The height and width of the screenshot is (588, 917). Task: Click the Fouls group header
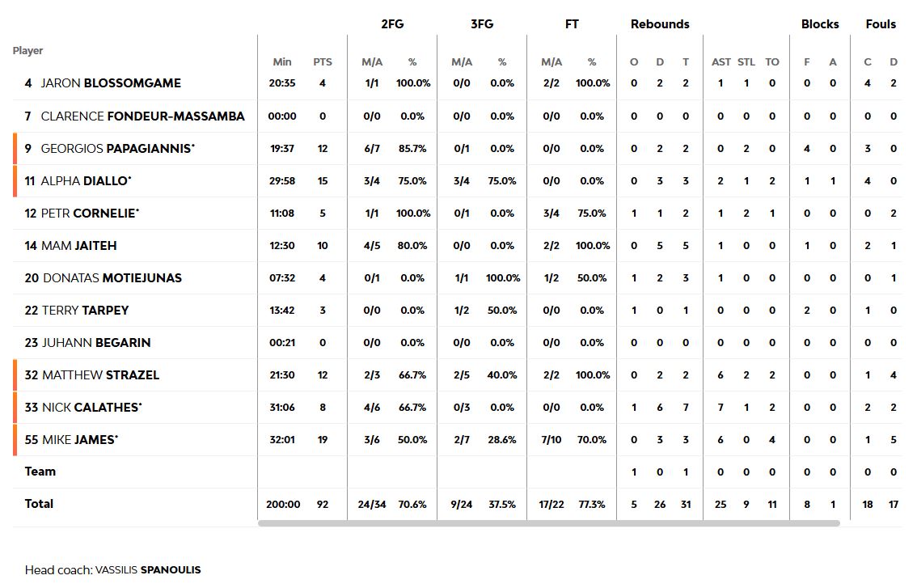[x=881, y=24]
